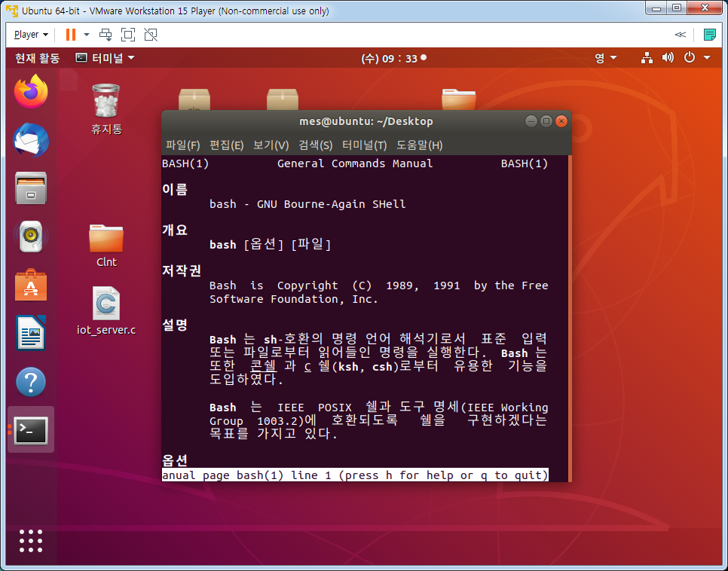Screen dimensions: 728x571
Task: Select the 휴지통 trash desktop icon
Action: [106, 108]
